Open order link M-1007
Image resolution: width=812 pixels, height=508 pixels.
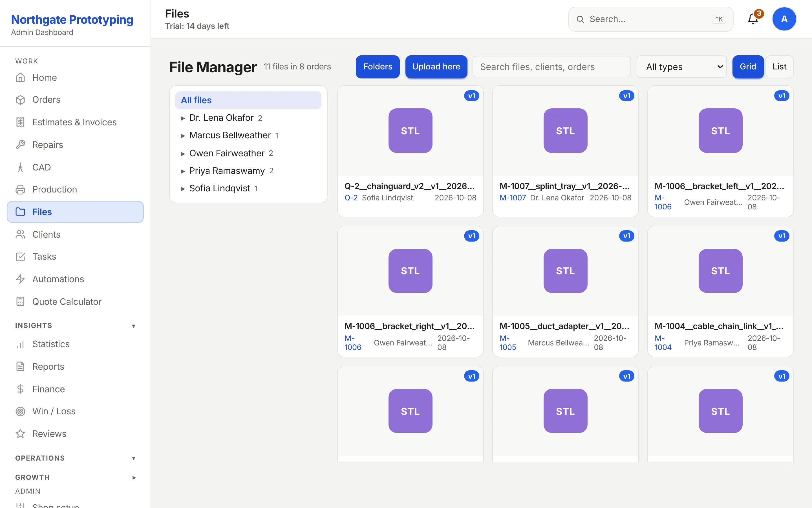pos(513,198)
